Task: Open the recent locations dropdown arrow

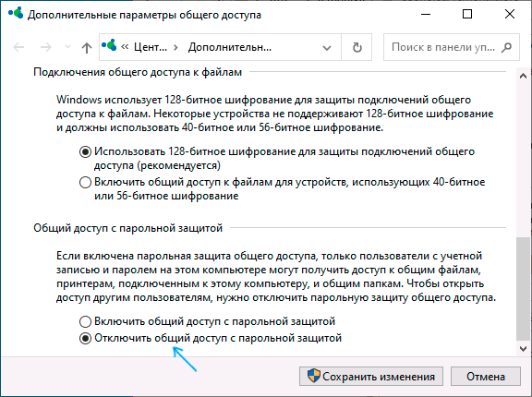Action: (67, 47)
